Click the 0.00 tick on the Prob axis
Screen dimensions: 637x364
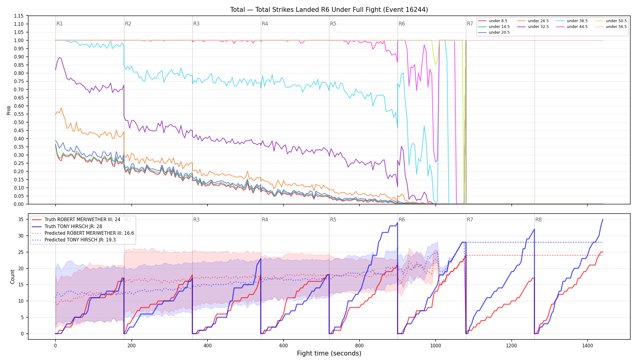pos(19,204)
